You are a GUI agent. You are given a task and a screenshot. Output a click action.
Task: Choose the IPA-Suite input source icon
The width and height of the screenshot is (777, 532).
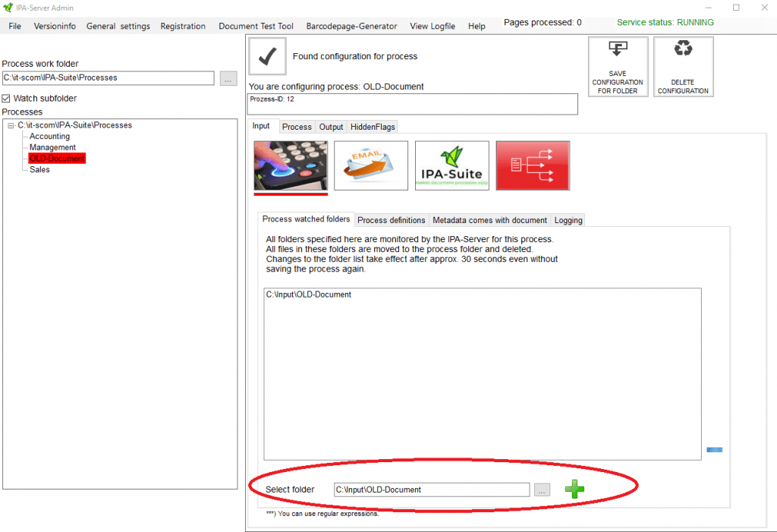451,165
